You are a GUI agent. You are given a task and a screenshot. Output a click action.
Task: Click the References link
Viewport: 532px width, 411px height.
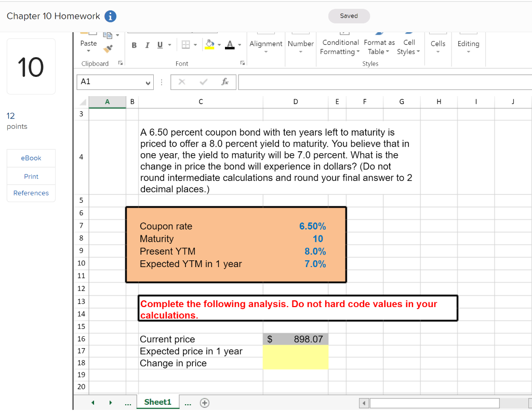click(31, 193)
